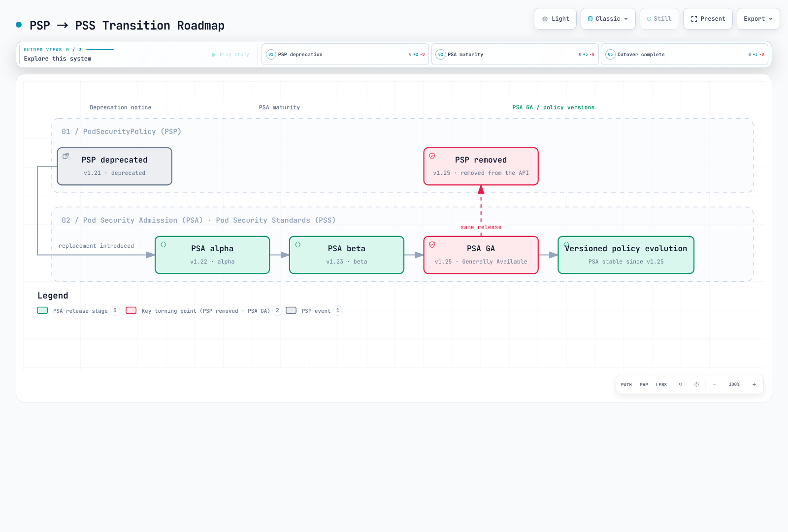The width and height of the screenshot is (788, 532).
Task: Zoom out with the minus icon
Action: pos(714,385)
